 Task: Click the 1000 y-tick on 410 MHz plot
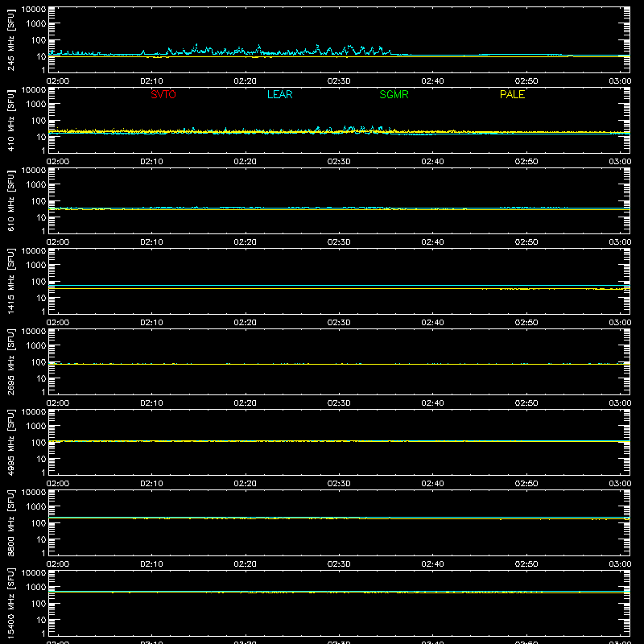tap(36, 105)
